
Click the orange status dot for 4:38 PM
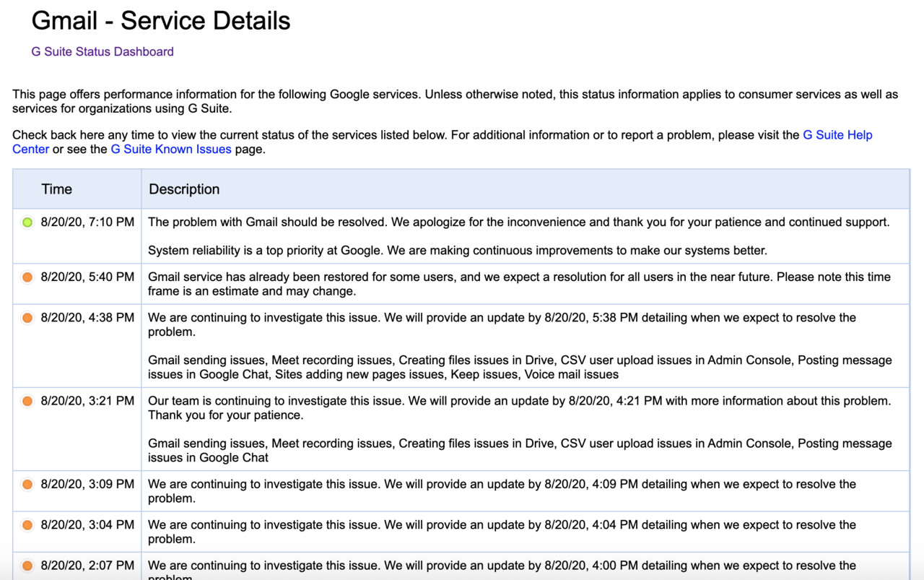click(x=27, y=318)
